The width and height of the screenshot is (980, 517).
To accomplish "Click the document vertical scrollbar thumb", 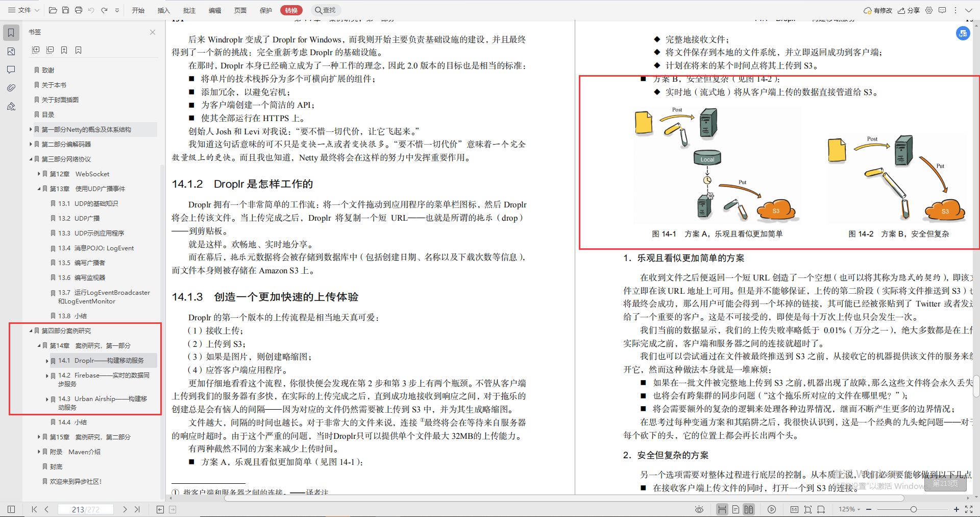I will (976, 387).
